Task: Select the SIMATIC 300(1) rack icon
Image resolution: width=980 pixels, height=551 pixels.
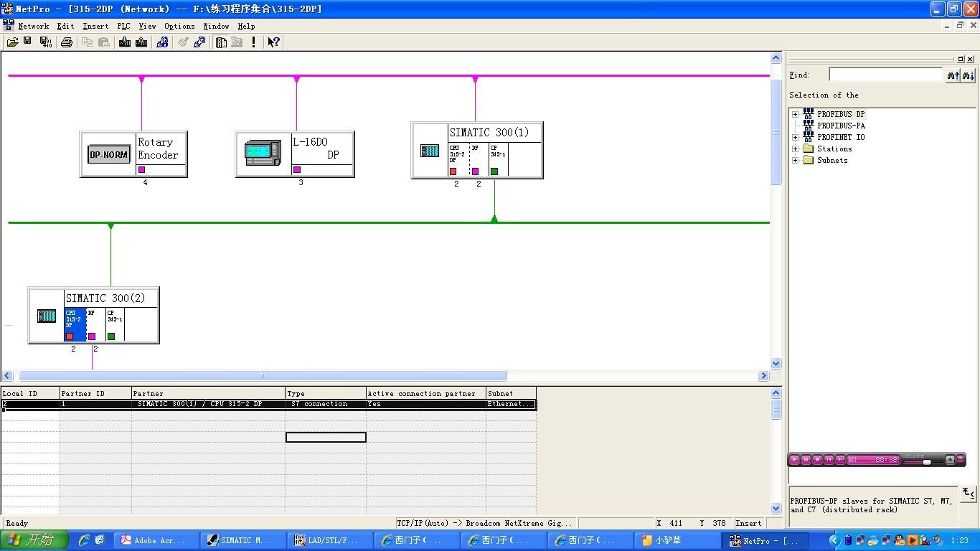Action: click(429, 151)
